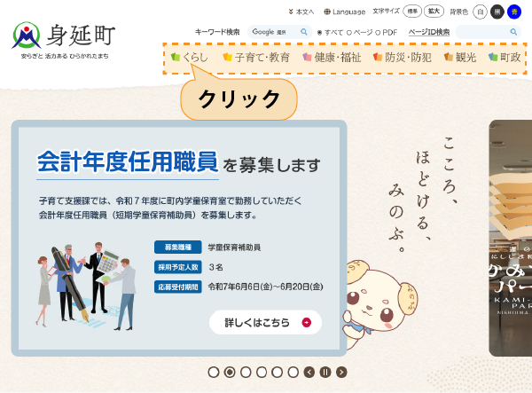Open the 防災・防犯 menu

pyautogui.click(x=402, y=58)
